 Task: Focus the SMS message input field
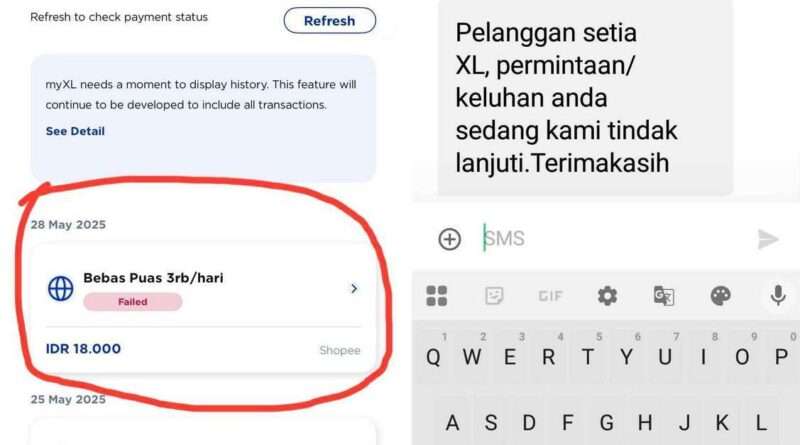click(612, 238)
